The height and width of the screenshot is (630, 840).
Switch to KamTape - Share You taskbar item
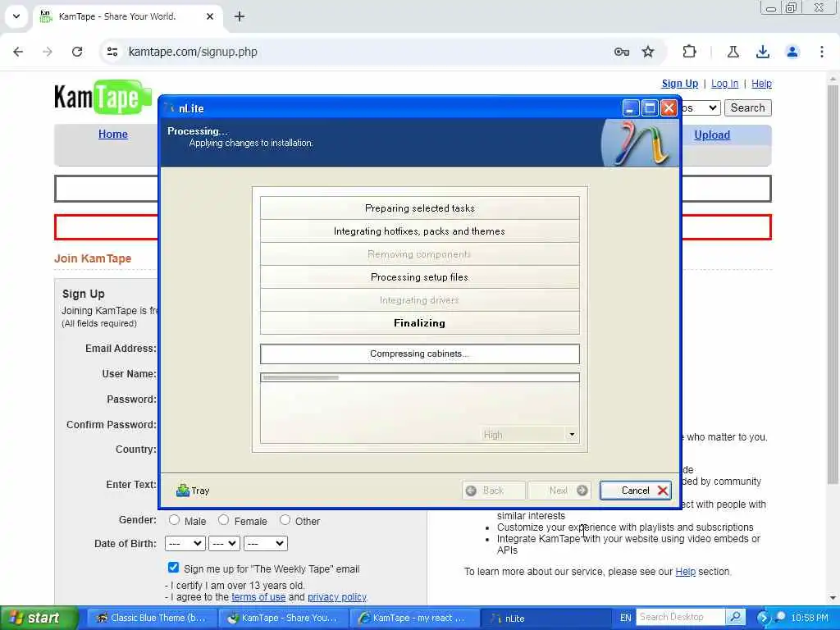[x=283, y=618]
